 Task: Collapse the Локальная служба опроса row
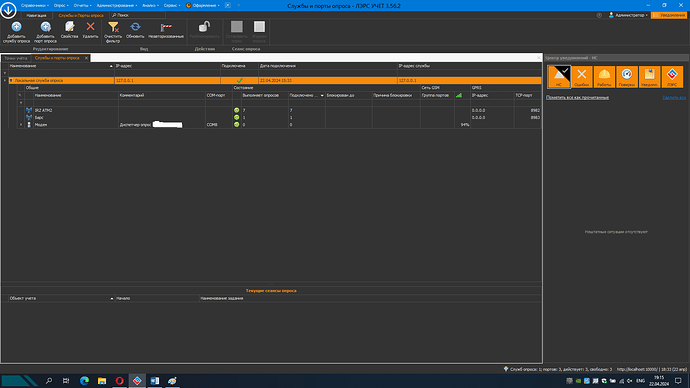(x=5, y=81)
